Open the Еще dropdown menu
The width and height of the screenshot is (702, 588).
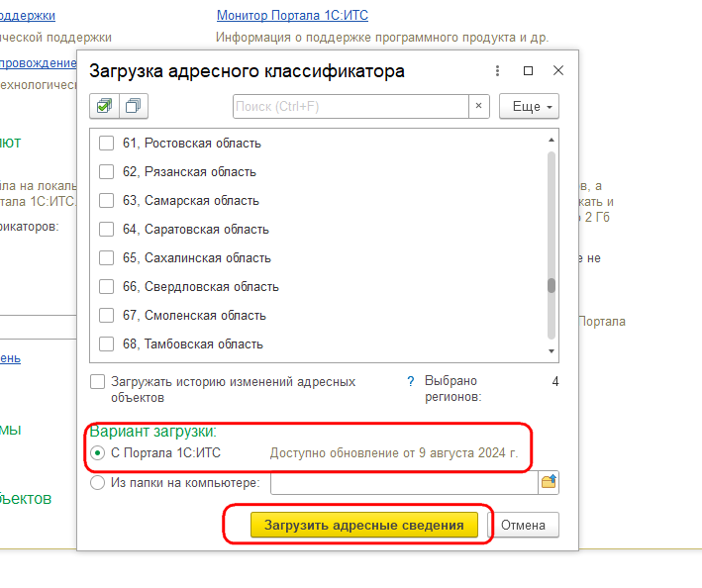pyautogui.click(x=529, y=106)
